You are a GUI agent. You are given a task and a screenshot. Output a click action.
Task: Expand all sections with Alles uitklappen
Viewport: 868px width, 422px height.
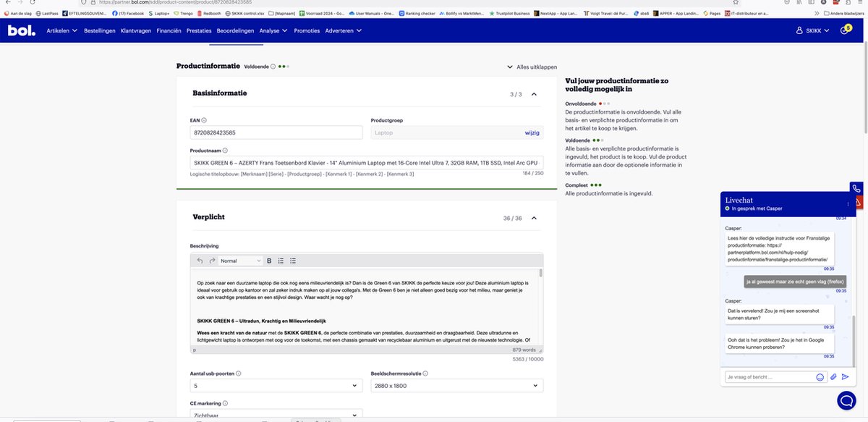[532, 67]
